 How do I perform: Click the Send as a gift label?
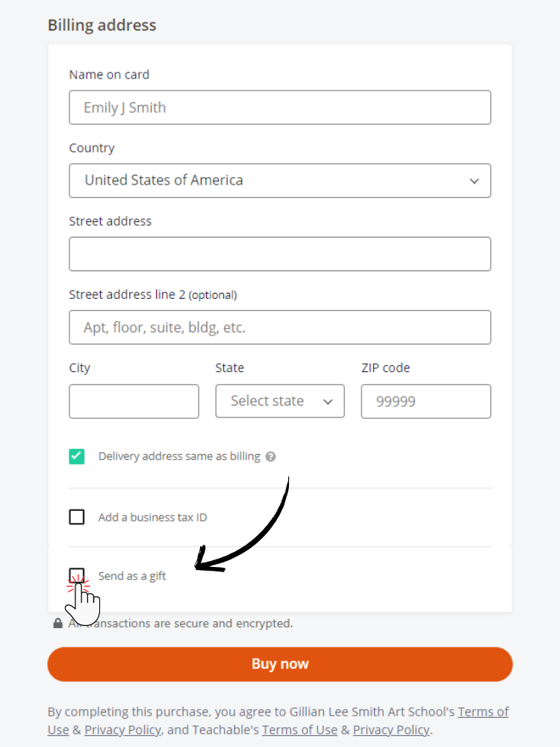132,576
